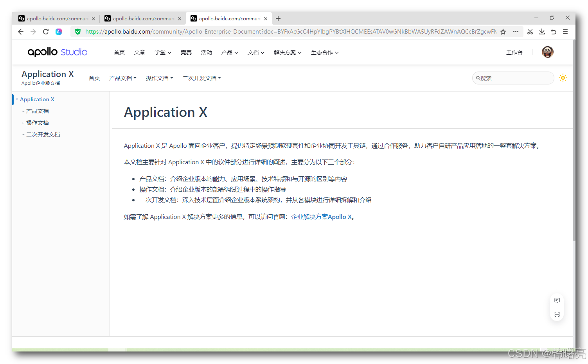Screen dimensions: 588x364
Task: Open a new tab with the plus button
Action: tap(278, 18)
